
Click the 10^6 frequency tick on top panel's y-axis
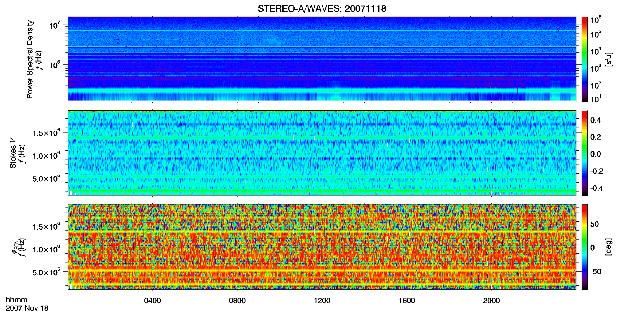click(x=54, y=65)
